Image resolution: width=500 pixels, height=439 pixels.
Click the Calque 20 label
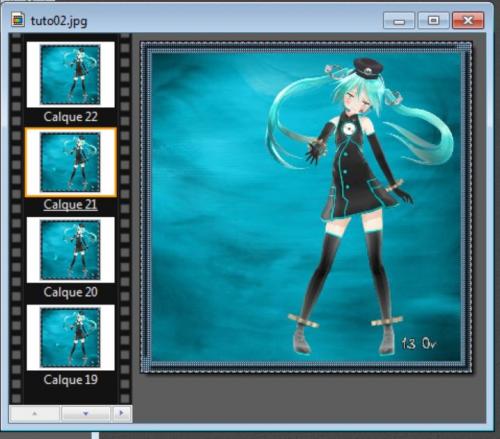coord(70,292)
